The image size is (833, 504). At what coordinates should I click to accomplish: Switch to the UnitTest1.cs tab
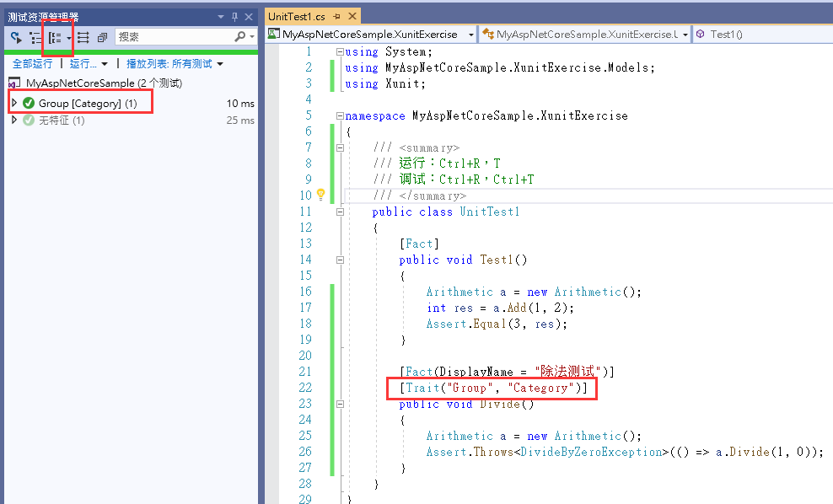click(297, 17)
